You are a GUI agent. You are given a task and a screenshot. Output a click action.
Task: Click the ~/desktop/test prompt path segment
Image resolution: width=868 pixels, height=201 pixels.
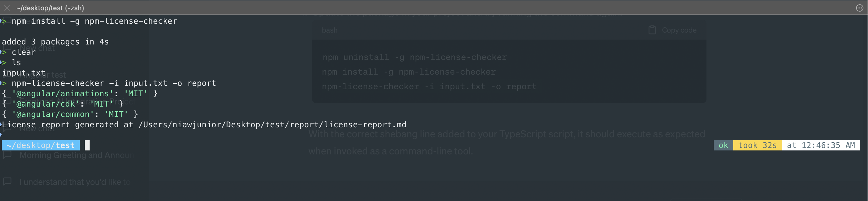[41, 145]
